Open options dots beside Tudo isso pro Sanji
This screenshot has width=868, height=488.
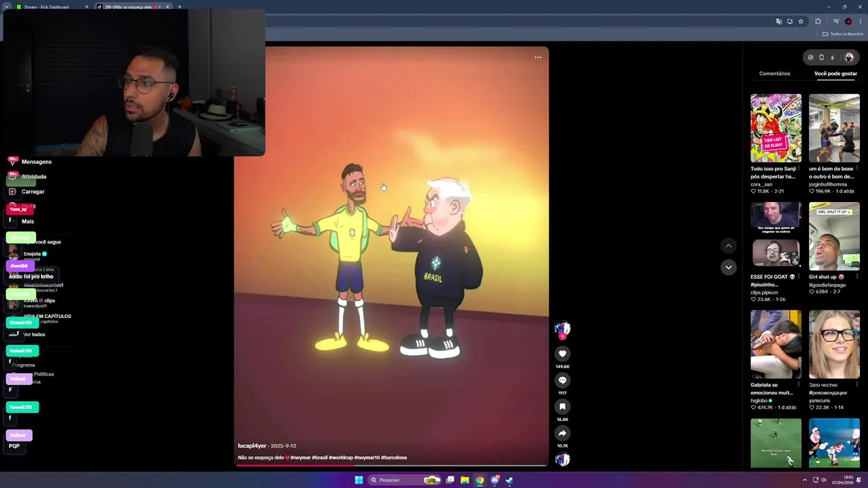(799, 168)
